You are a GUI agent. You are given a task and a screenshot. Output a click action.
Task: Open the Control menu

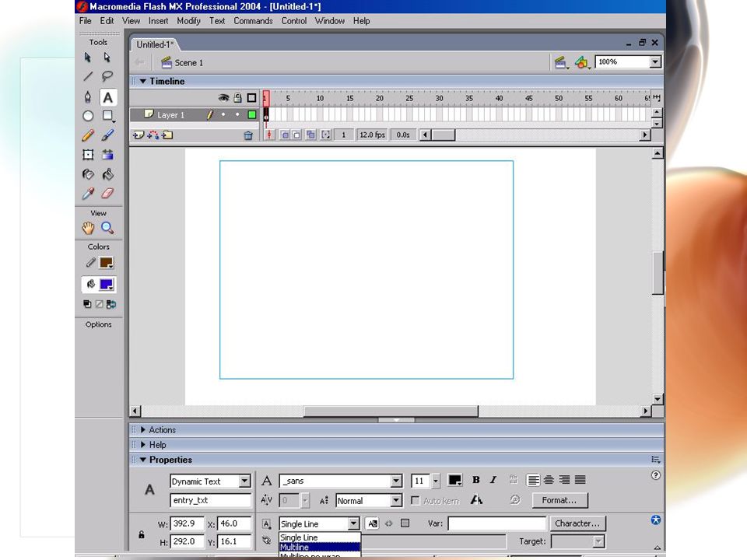click(294, 21)
